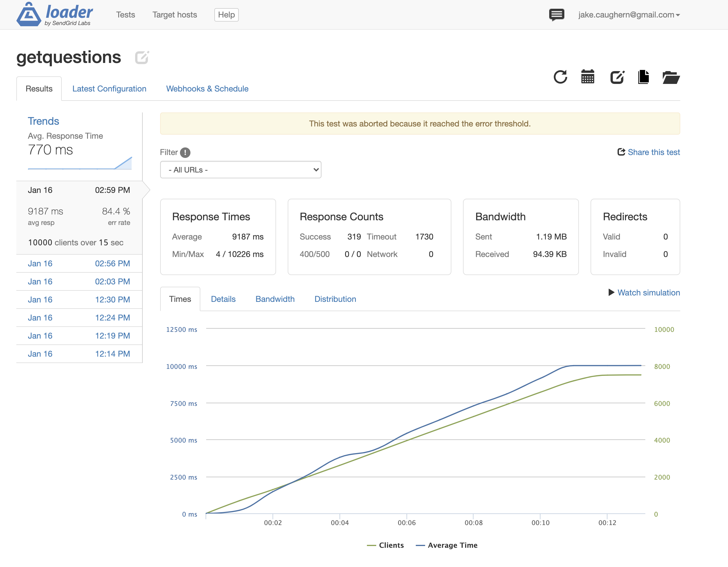Go to Tests in the navbar

point(125,15)
